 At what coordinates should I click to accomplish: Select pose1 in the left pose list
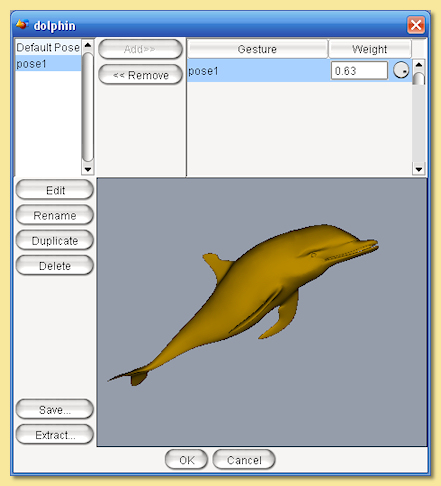click(x=48, y=63)
